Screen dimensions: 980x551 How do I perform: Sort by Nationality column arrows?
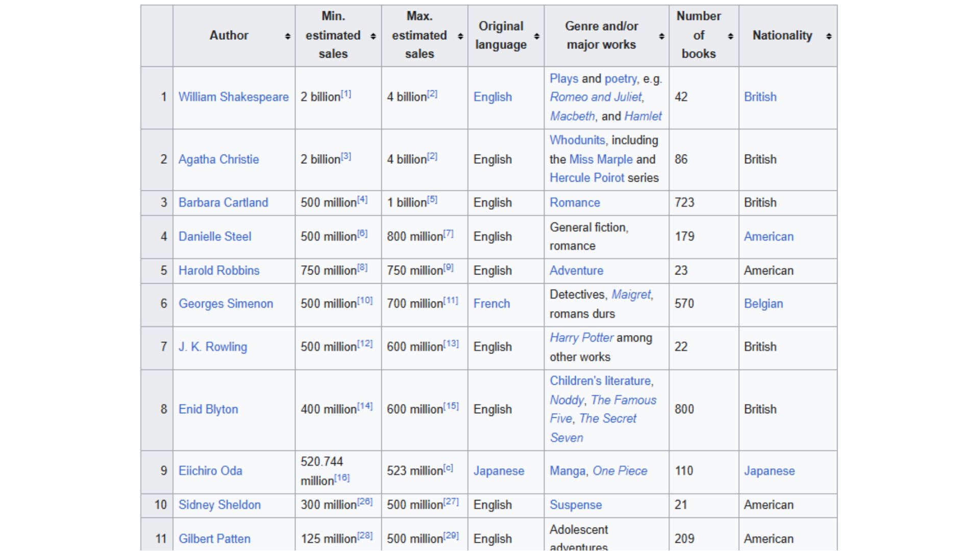829,36
